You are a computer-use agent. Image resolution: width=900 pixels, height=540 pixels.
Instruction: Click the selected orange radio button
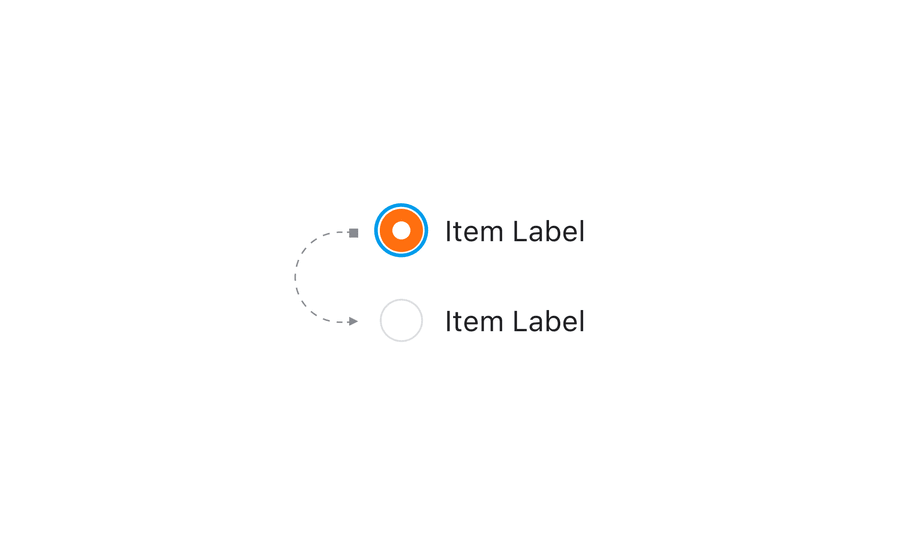click(x=401, y=231)
